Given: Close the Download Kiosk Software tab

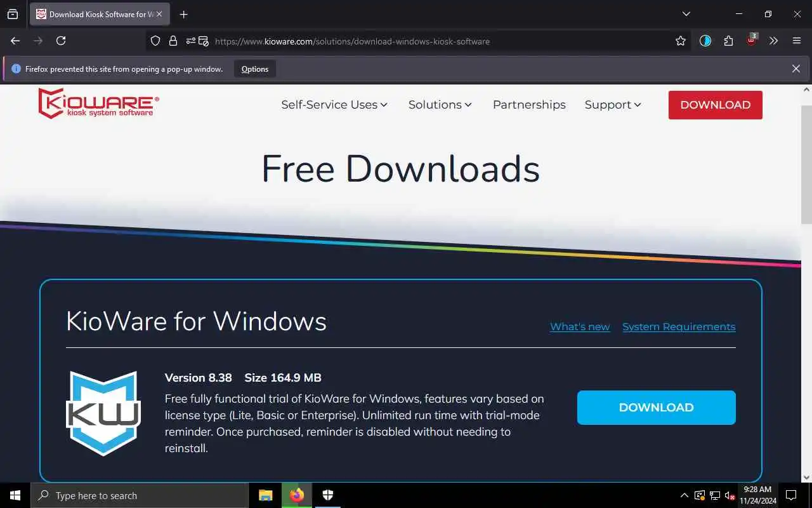Looking at the screenshot, I should [159, 14].
